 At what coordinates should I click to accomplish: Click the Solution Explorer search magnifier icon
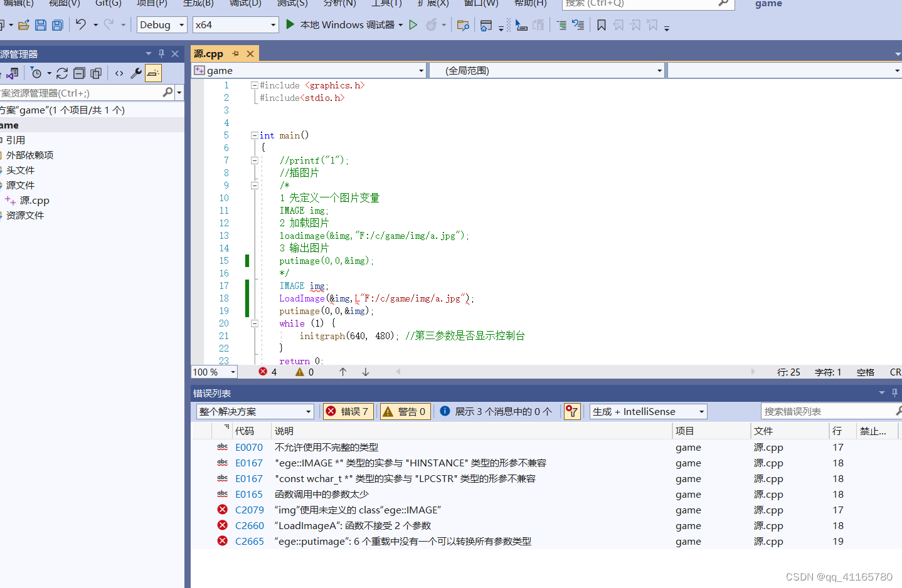click(167, 93)
